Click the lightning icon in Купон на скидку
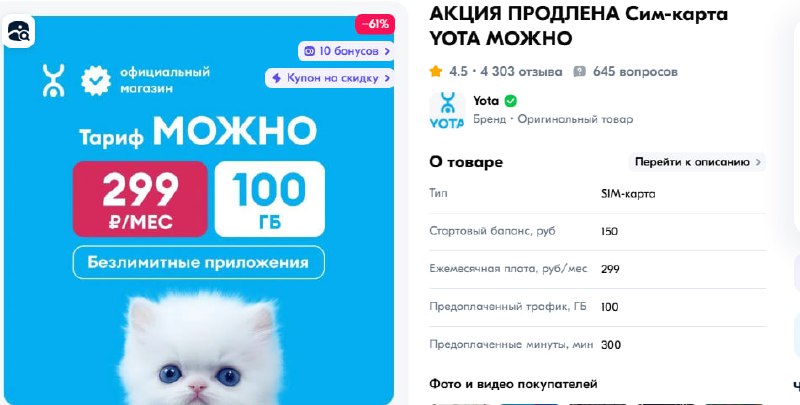Screen dimensions: 800x405 click(x=277, y=78)
